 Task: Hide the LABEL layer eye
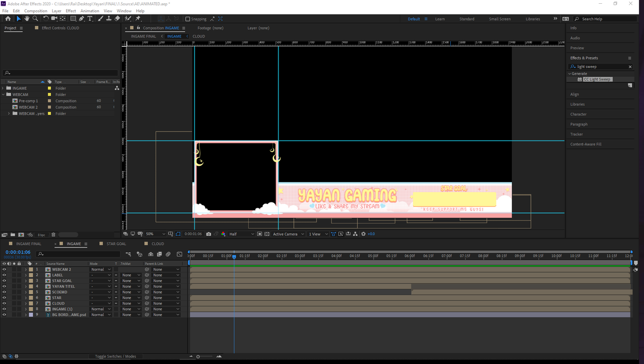click(4, 275)
